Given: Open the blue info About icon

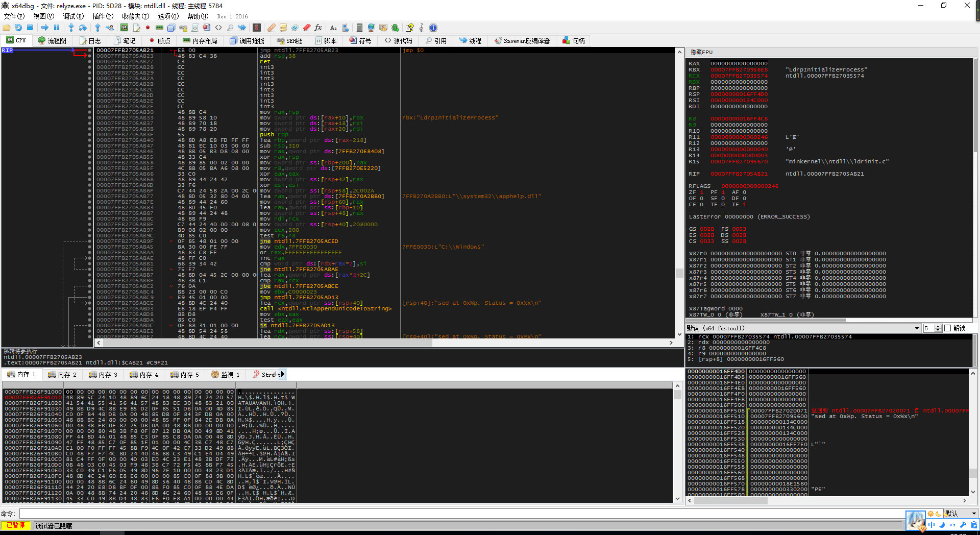Looking at the screenshot, I should (433, 28).
